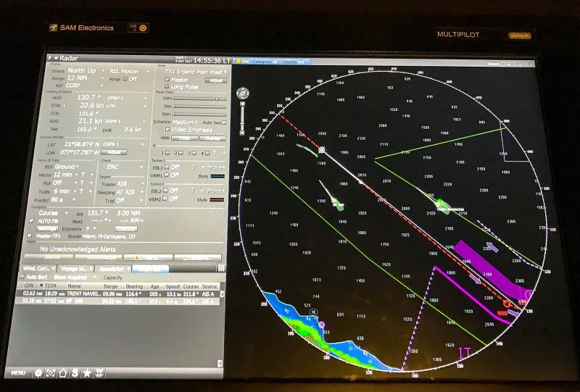Enable VRM1 checkbox
Image resolution: width=580 pixels, height=392 pixels.
[x=167, y=175]
